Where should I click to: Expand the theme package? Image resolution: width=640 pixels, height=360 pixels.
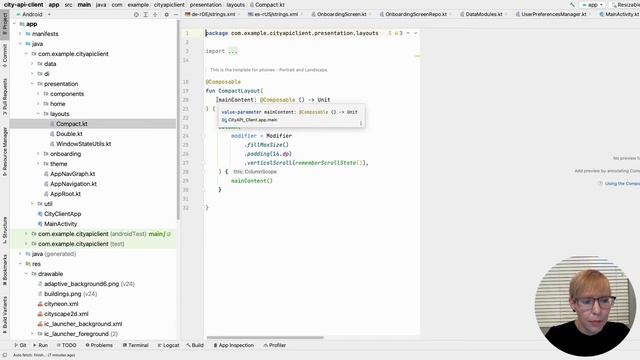[x=38, y=164]
